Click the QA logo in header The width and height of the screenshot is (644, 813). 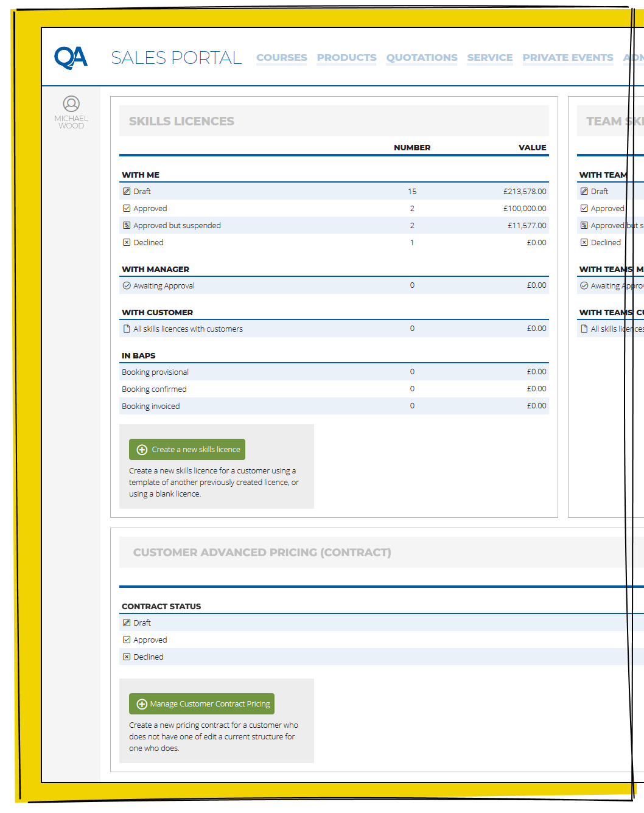(71, 58)
